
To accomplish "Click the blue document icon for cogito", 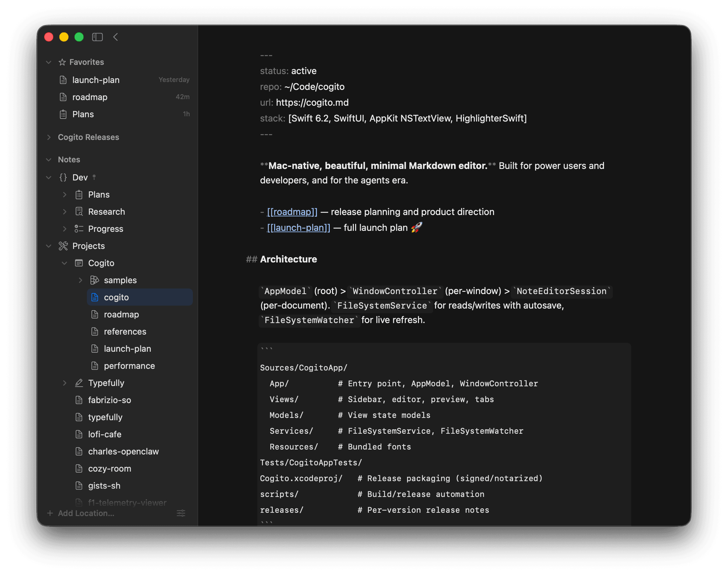I will pyautogui.click(x=95, y=297).
